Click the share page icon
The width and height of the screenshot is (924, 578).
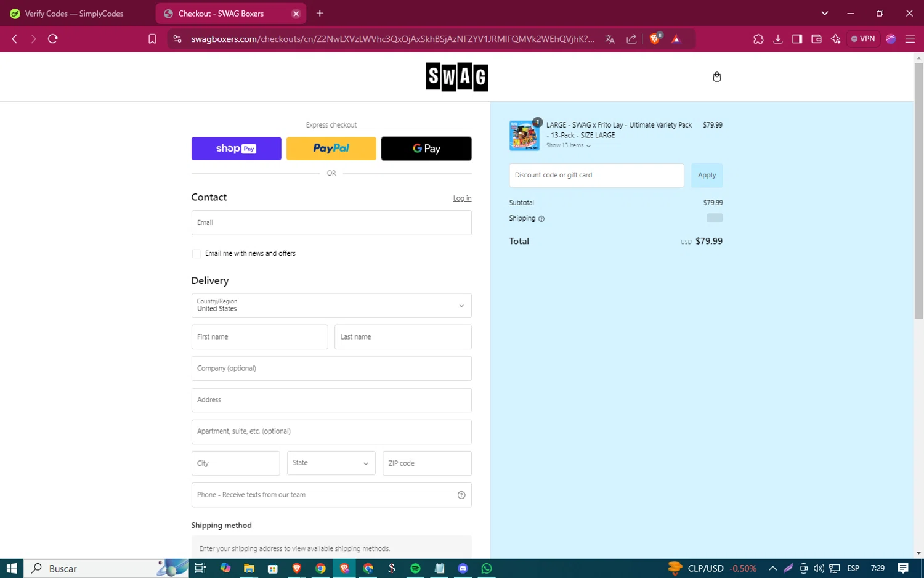[631, 39]
